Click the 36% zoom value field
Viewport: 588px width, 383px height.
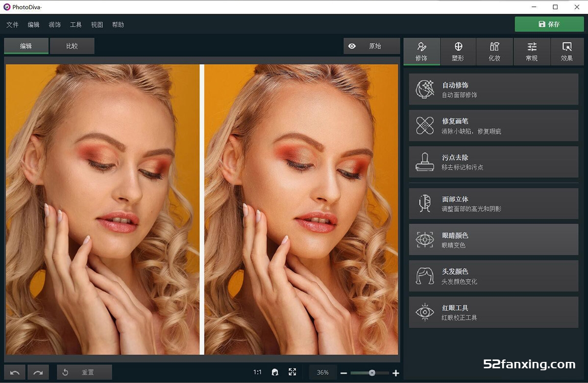[322, 372]
